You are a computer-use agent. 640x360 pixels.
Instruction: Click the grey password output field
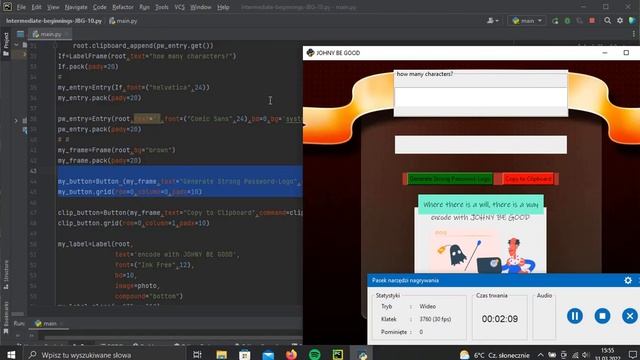coord(480,144)
